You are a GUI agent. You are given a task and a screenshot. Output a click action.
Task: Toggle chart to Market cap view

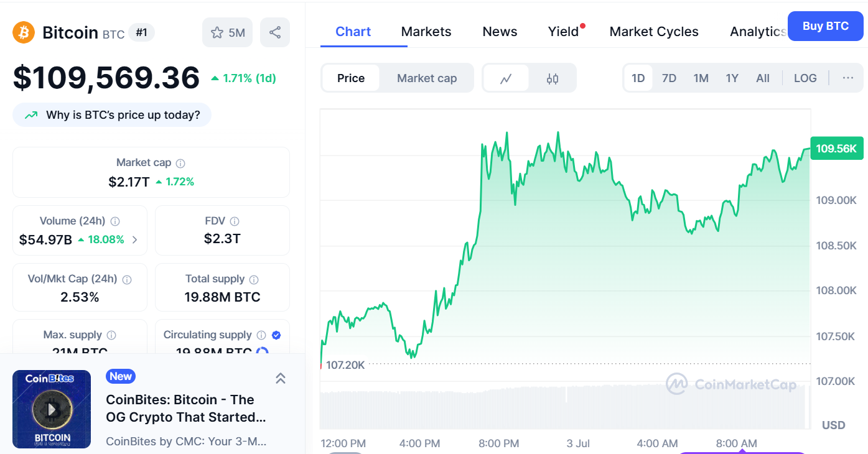pos(427,78)
